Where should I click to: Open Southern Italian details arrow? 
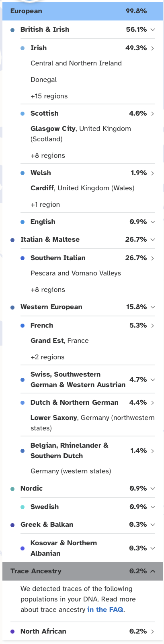tap(153, 258)
